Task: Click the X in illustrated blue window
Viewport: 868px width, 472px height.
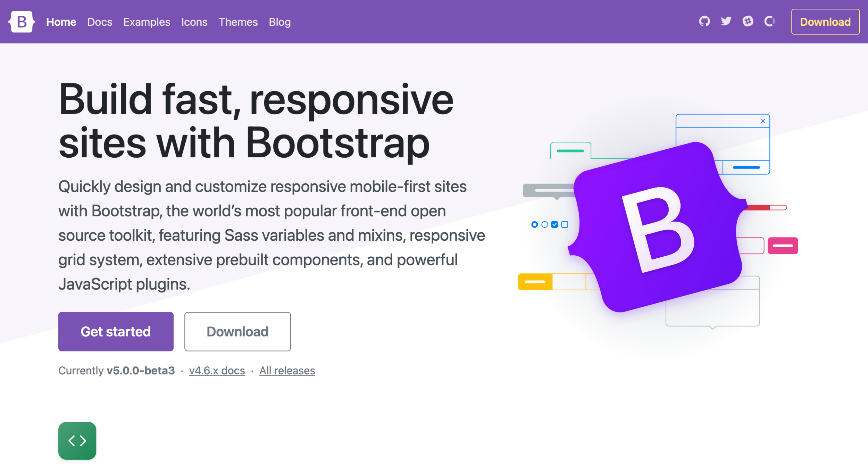Action: (763, 121)
